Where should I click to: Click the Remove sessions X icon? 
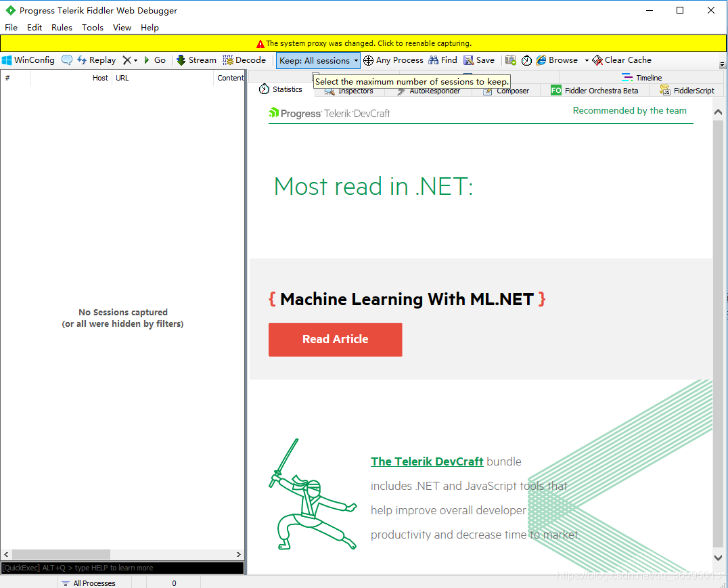pyautogui.click(x=127, y=60)
